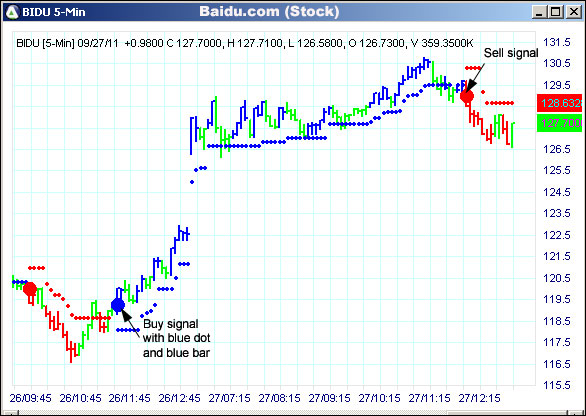
Task: Click the 115.5 price axis label
Action: coord(557,385)
